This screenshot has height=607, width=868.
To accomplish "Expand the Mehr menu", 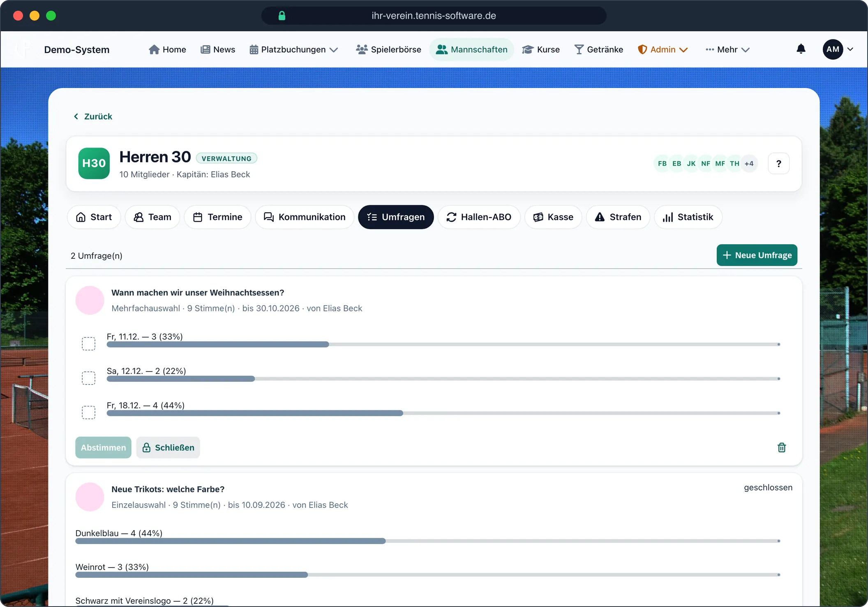I will coord(728,49).
